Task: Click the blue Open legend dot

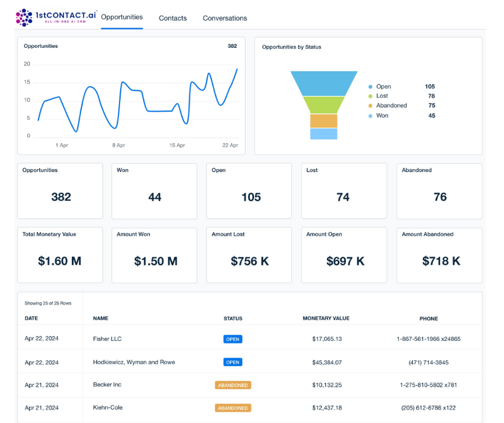Action: 370,87
